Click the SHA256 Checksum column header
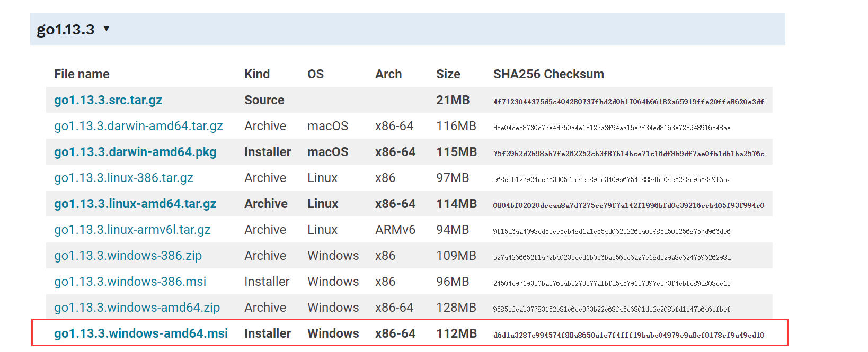Image resolution: width=868 pixels, height=352 pixels. click(548, 74)
